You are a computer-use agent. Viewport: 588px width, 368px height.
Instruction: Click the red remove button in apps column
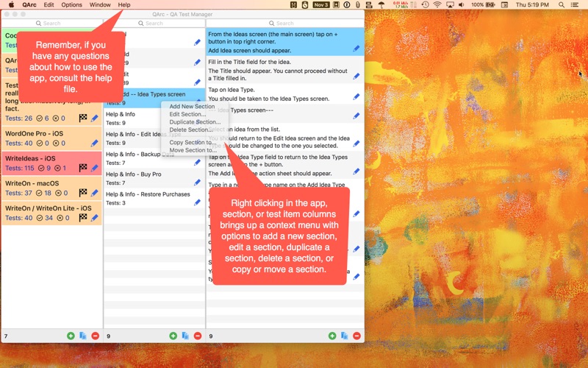[x=96, y=336]
